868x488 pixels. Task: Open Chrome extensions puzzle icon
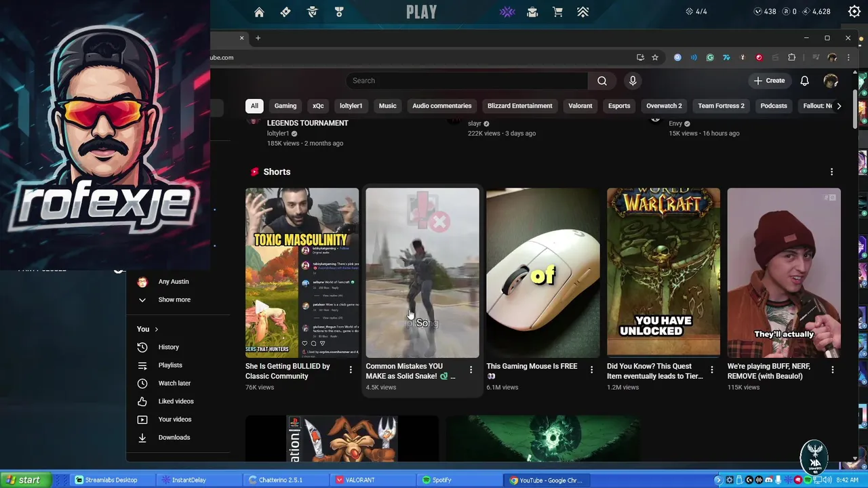tap(791, 58)
